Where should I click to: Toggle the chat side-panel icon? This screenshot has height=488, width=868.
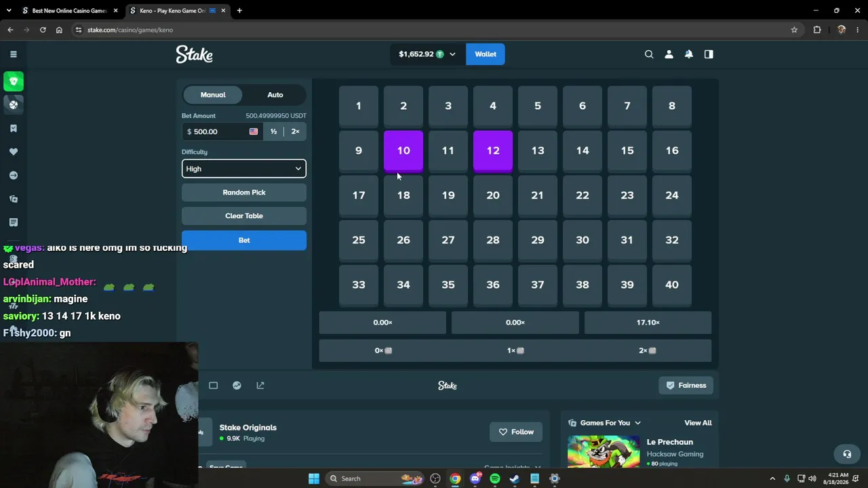pos(709,54)
